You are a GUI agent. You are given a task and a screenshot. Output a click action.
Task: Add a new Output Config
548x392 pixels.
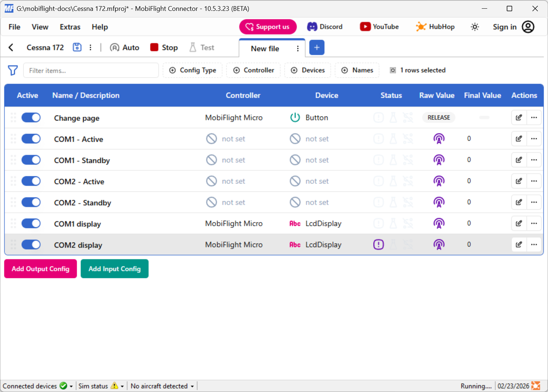click(x=40, y=269)
